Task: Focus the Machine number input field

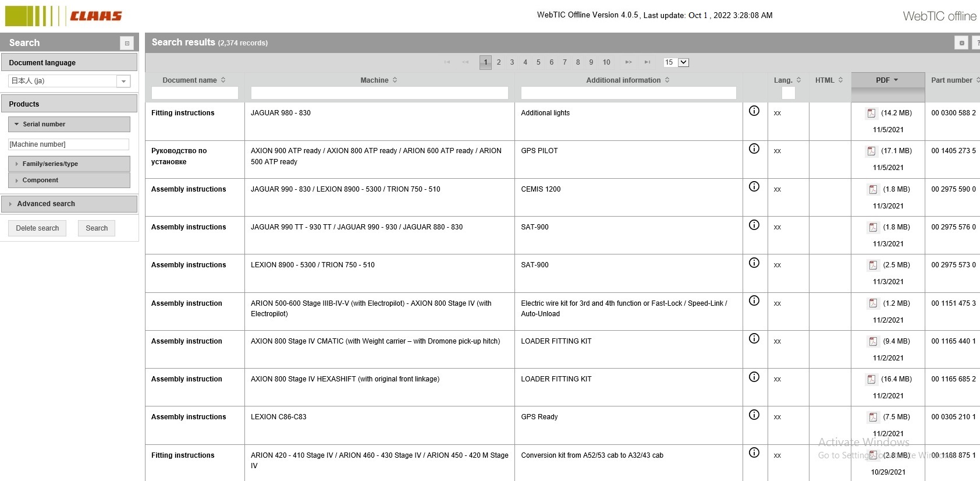Action: coord(69,144)
